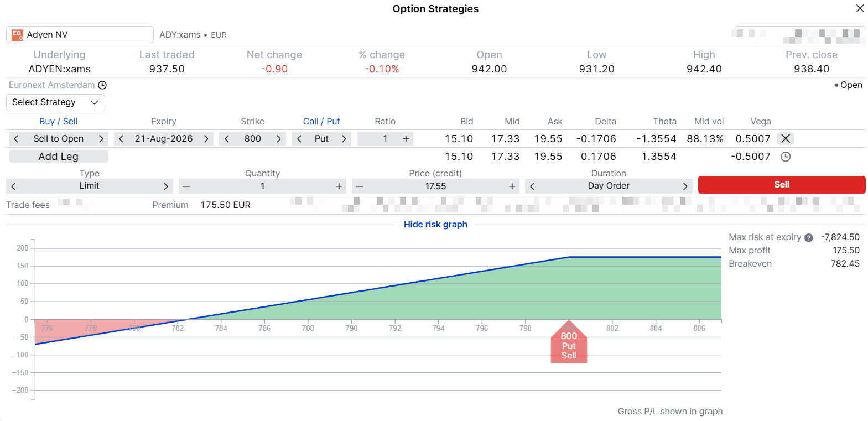Screen dimensions: 868x421
Task: Click the Open market status indicator
Action: pos(848,85)
